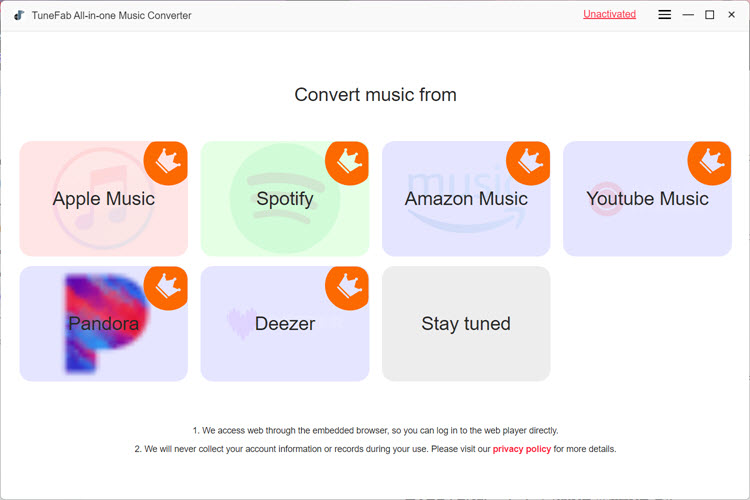Click the crown badge on Youtube Music

click(x=710, y=163)
